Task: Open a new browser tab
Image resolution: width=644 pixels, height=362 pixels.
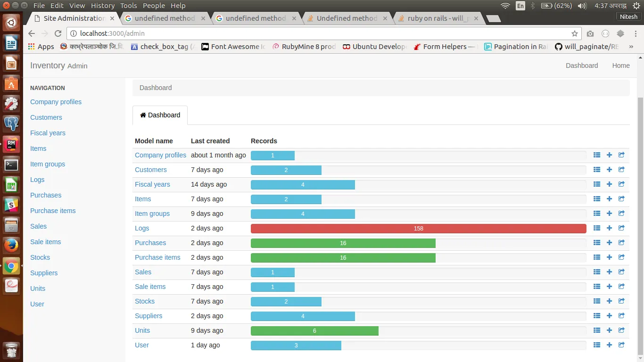Action: click(x=493, y=19)
